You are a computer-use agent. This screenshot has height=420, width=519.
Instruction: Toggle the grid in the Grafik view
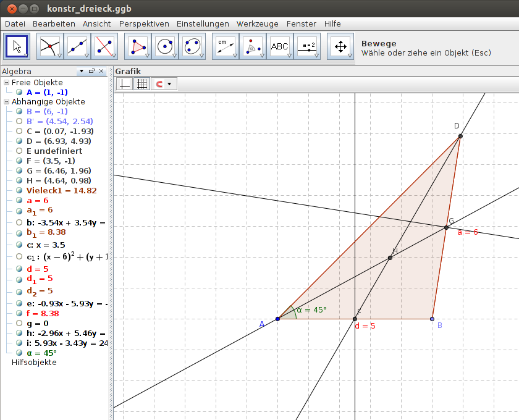coord(141,83)
